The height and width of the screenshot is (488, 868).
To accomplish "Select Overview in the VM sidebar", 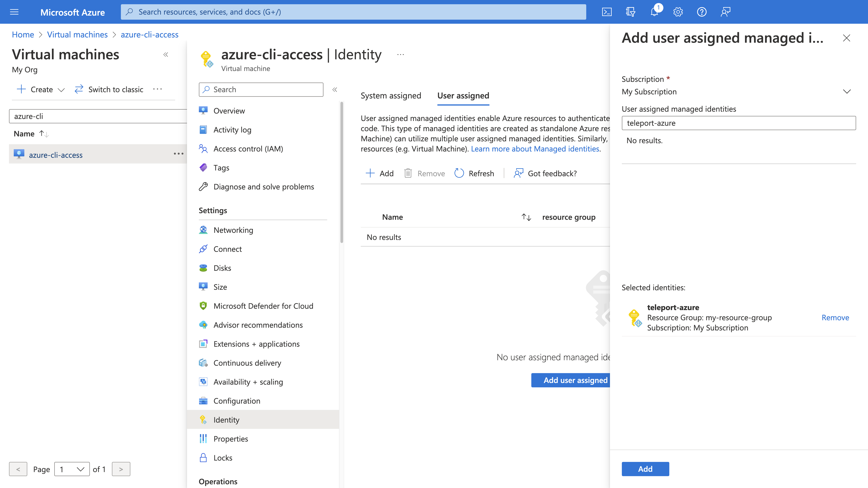I will pos(229,110).
